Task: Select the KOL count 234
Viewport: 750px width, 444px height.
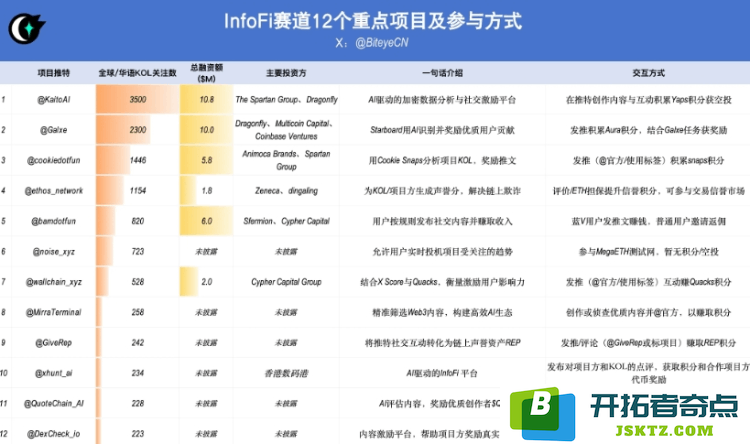Action: [x=138, y=373]
